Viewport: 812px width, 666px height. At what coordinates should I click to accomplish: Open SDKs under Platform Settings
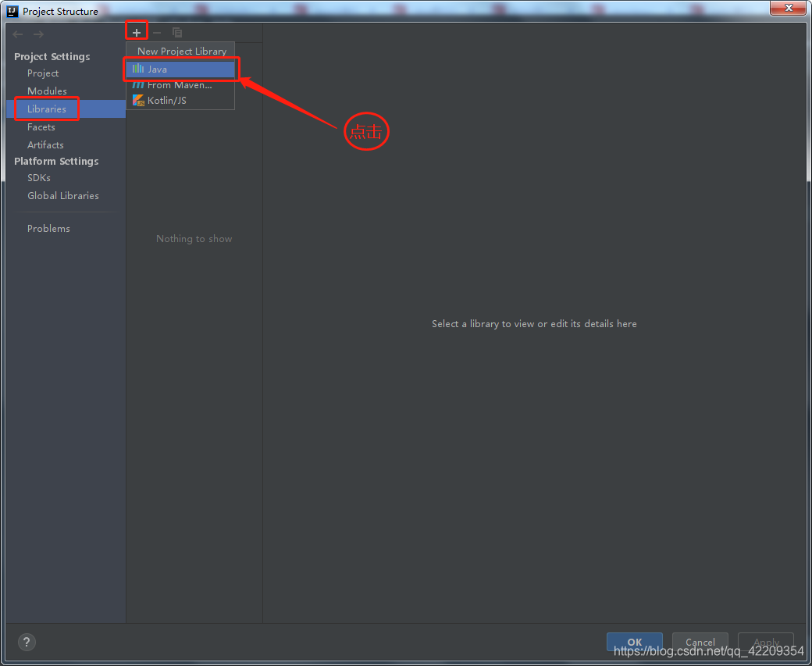39,178
